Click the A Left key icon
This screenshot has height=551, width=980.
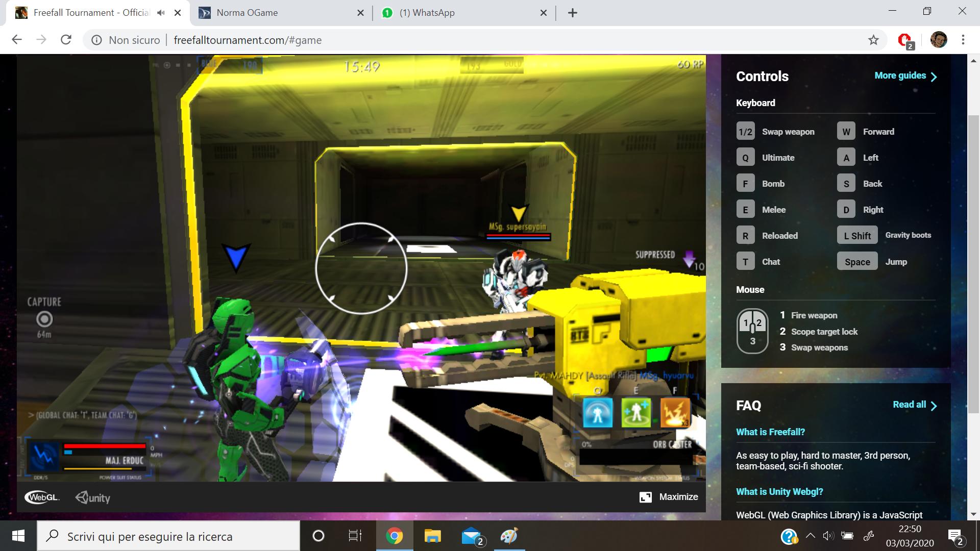pos(846,158)
